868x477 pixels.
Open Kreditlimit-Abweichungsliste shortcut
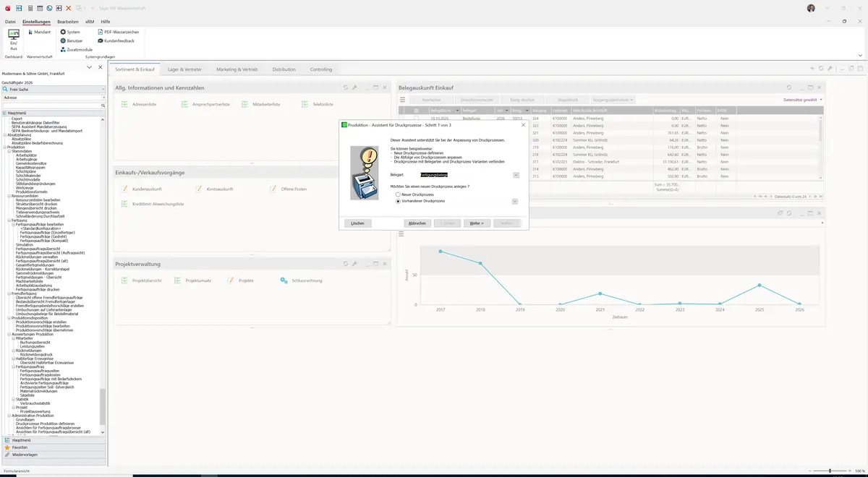coord(153,204)
